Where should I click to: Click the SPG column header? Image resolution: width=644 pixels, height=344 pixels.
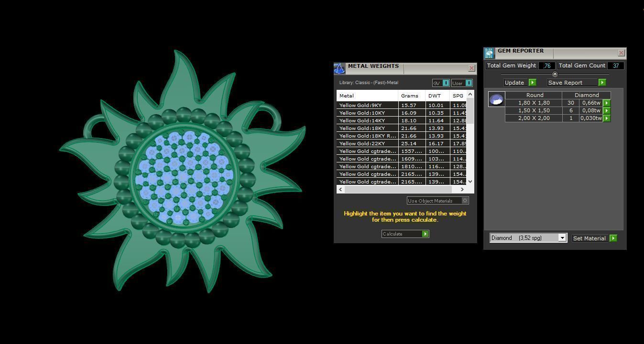click(x=458, y=96)
